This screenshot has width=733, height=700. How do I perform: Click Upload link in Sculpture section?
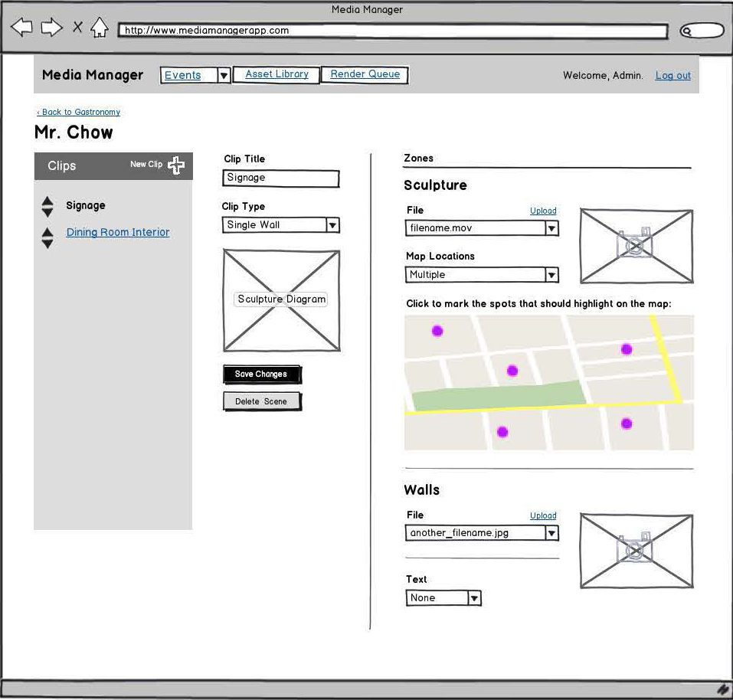tap(543, 211)
